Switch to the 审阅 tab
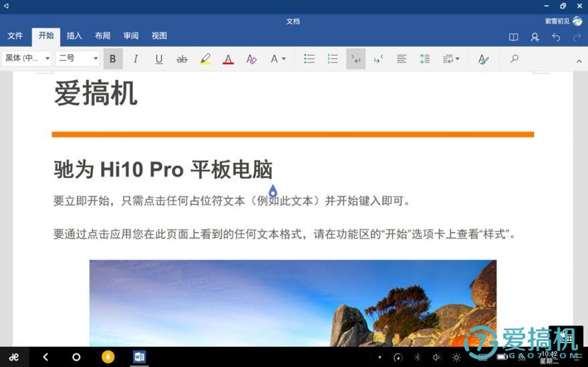 click(x=131, y=36)
